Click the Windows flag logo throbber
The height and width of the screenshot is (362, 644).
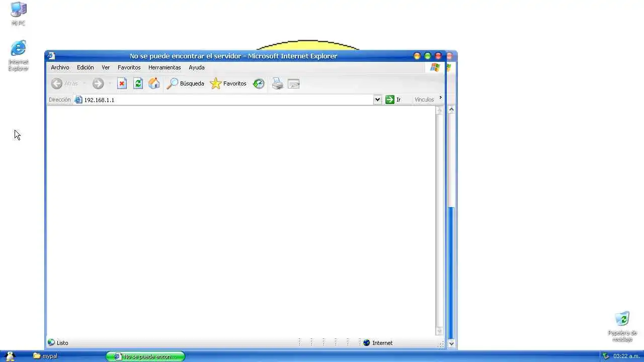[x=435, y=67]
